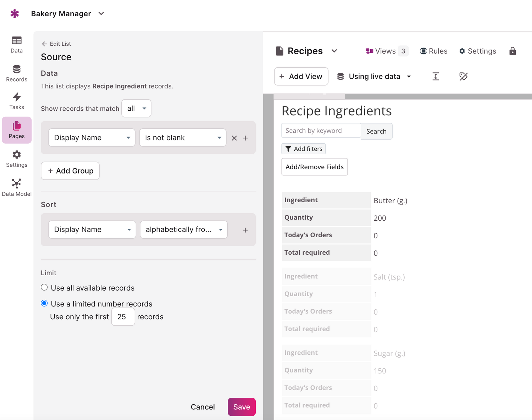Select Use a limited number records option
The width and height of the screenshot is (532, 420).
(x=44, y=303)
